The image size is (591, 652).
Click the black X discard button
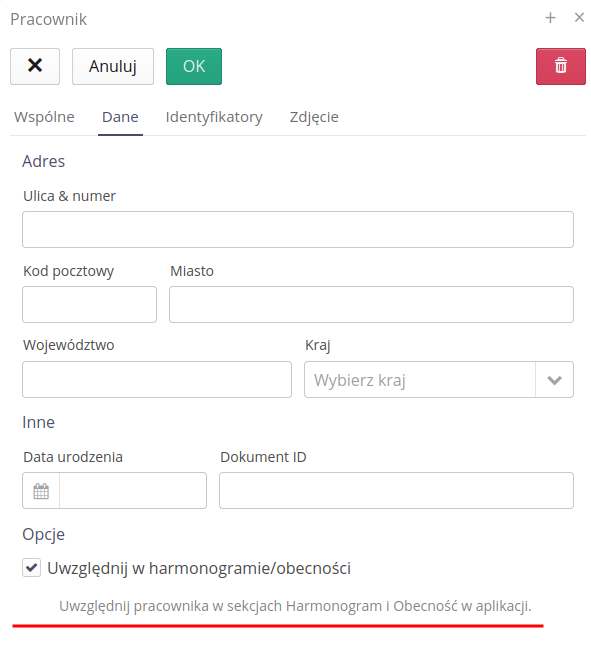click(35, 66)
